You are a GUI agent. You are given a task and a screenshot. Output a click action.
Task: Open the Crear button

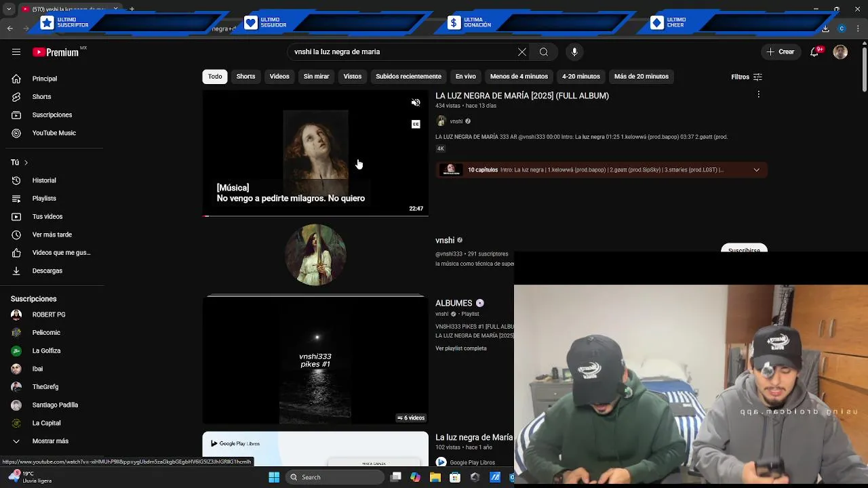click(x=780, y=52)
